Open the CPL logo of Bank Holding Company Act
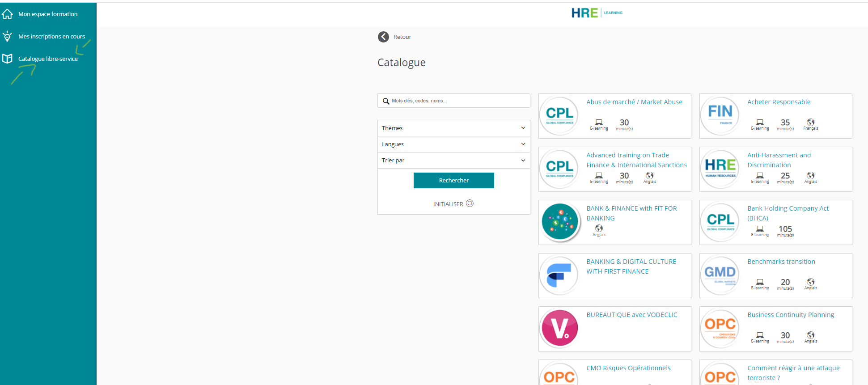Screen dimensions: 868x385 [x=720, y=222]
